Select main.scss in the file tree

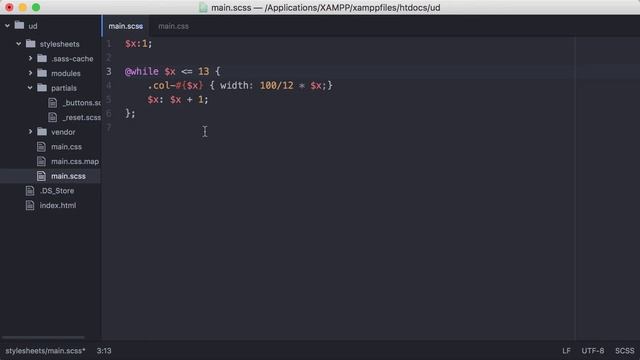(69, 176)
